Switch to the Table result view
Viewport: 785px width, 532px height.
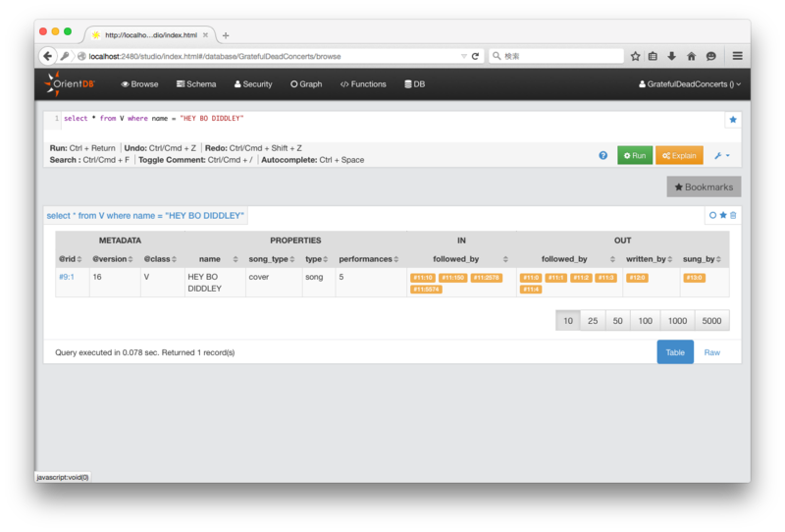point(675,352)
